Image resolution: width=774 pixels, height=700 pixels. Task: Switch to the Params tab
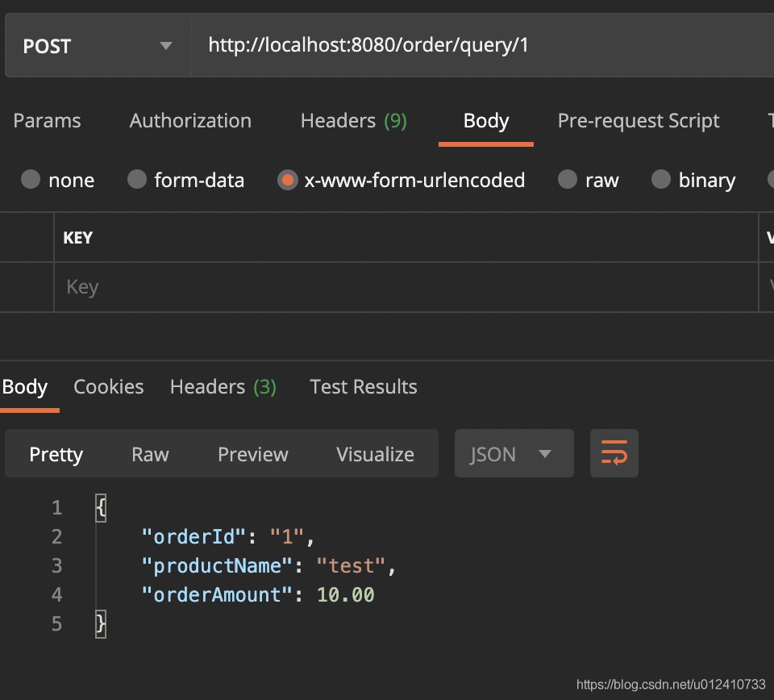[x=47, y=121]
